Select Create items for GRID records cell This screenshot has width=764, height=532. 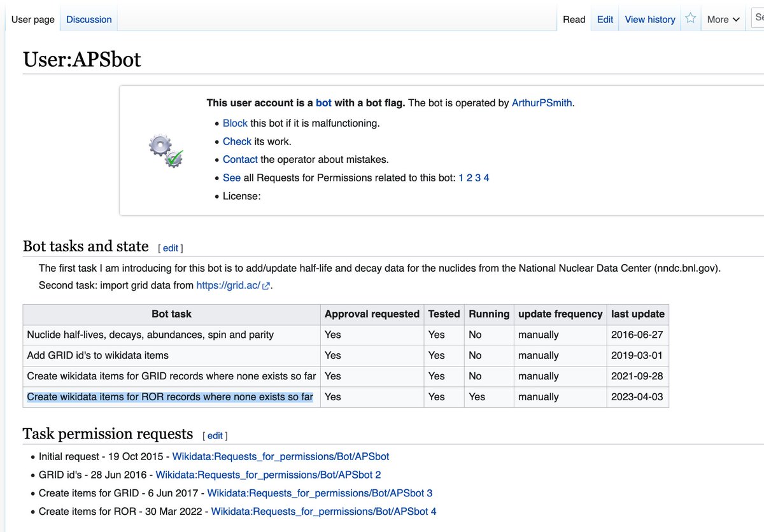(171, 376)
